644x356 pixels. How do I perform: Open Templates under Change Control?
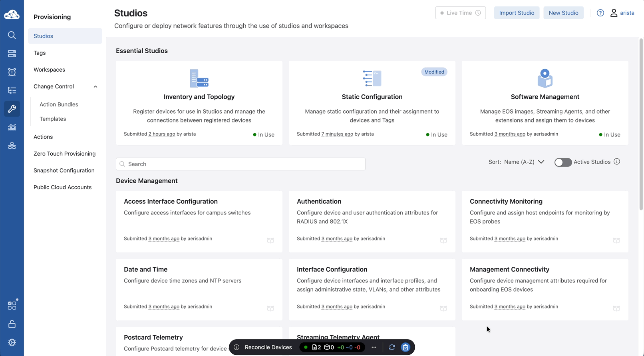pos(53,119)
